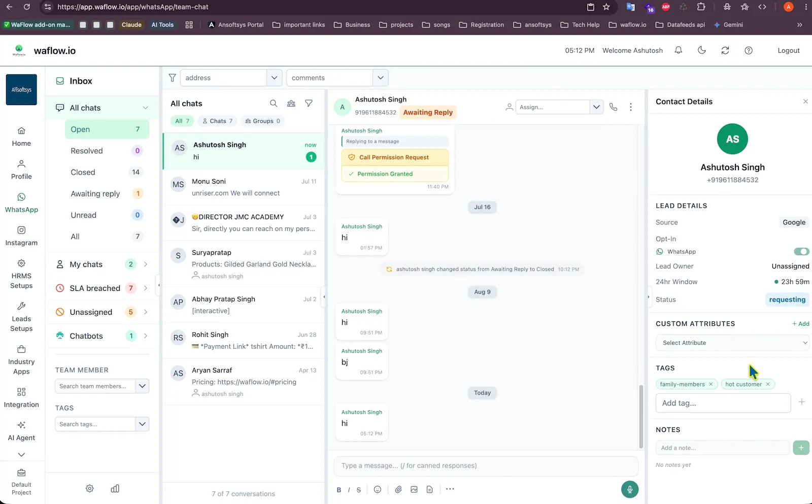Open Ansoftsys Portal bookmark in browser
812x504 pixels.
click(236, 25)
